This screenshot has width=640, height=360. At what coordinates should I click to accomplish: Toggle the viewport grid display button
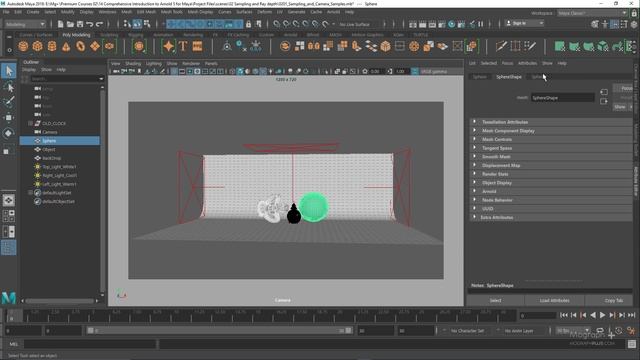click(x=174, y=71)
